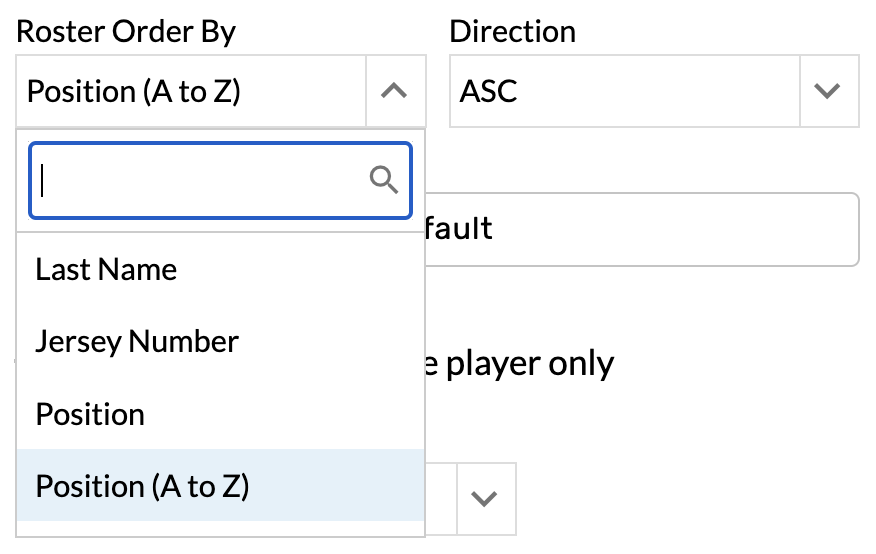Click the partially hidden bottom dropdown chevron
The image size is (876, 554).
485,498
